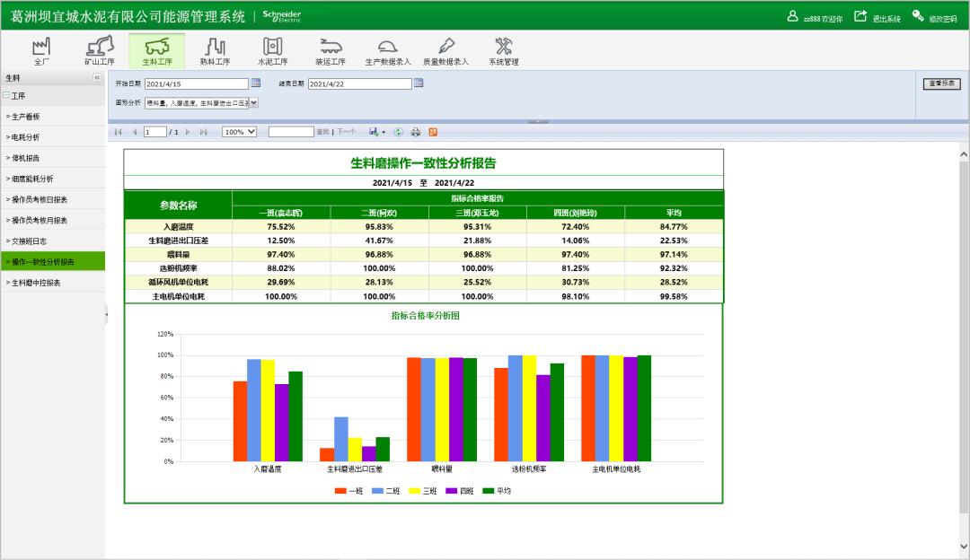
Task: Select 交接班日志 from the sidebar menu
Action: 30,241
